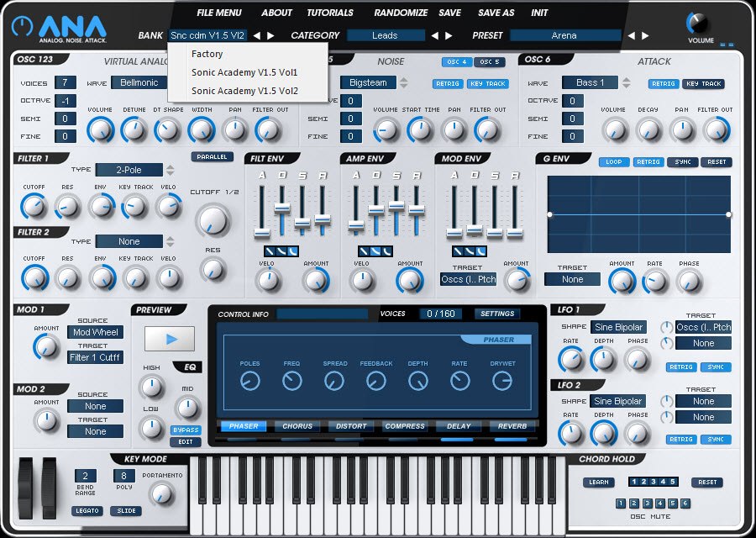Open the Bank dropdown
Image resolution: width=756 pixels, height=538 pixels.
pos(208,35)
